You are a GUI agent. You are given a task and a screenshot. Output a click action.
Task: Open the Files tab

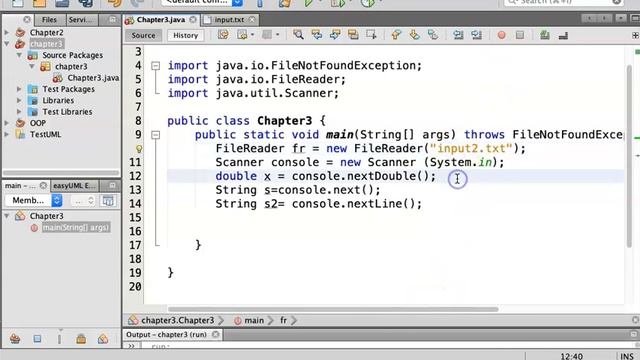(x=49, y=20)
